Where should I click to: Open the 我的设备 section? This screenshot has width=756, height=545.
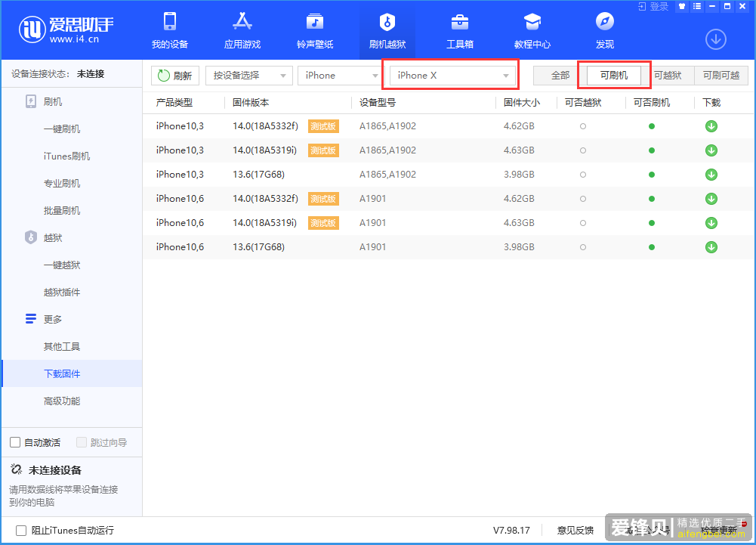170,30
